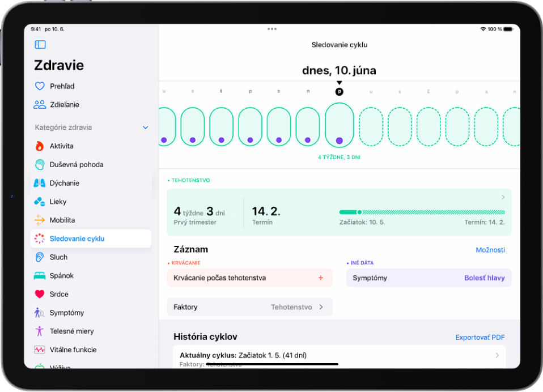Click História cyklov heading
Viewport: 543px width, 392px height.
pyautogui.click(x=205, y=336)
